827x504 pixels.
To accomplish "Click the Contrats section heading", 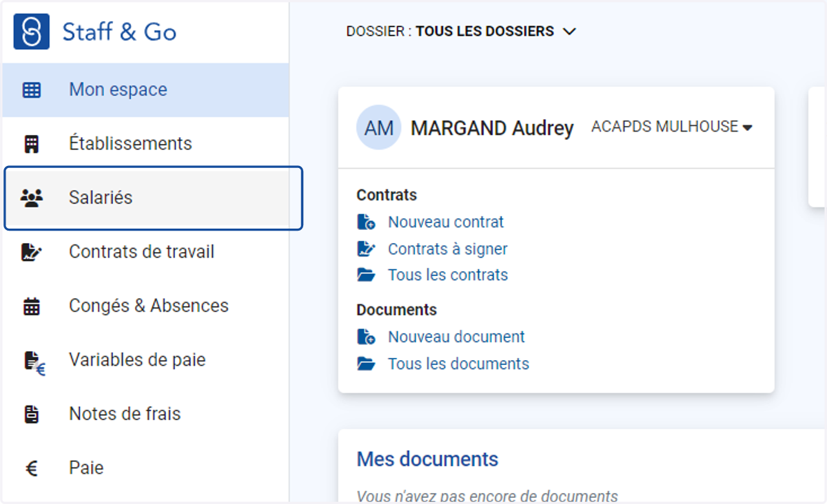I will pyautogui.click(x=387, y=195).
